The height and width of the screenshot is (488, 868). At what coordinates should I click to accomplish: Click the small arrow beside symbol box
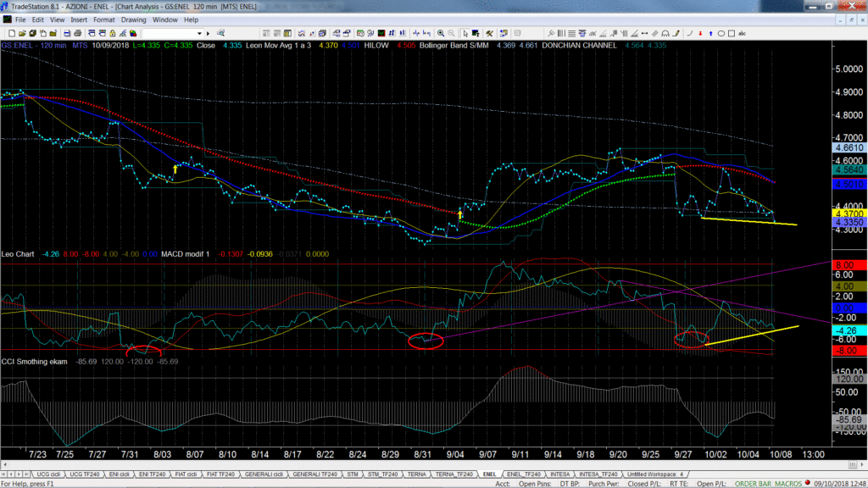209,33
